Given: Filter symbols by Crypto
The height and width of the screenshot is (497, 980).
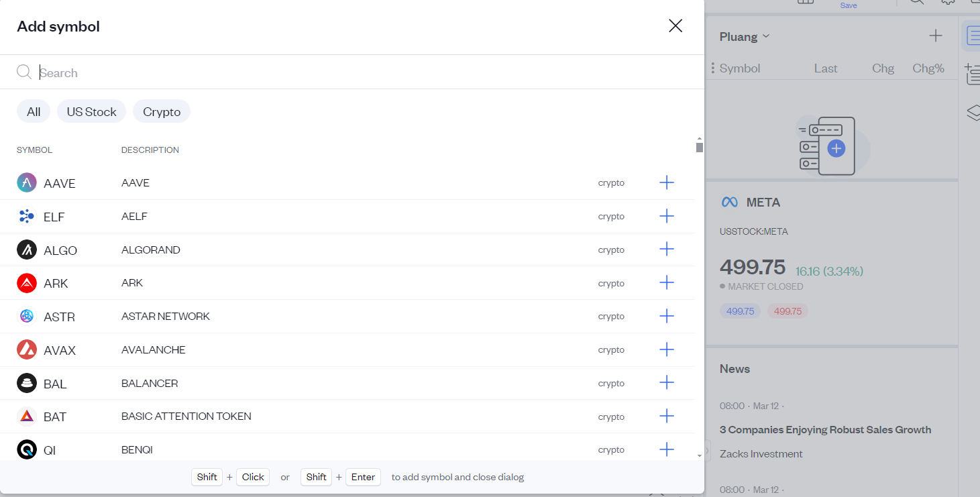Looking at the screenshot, I should point(161,111).
